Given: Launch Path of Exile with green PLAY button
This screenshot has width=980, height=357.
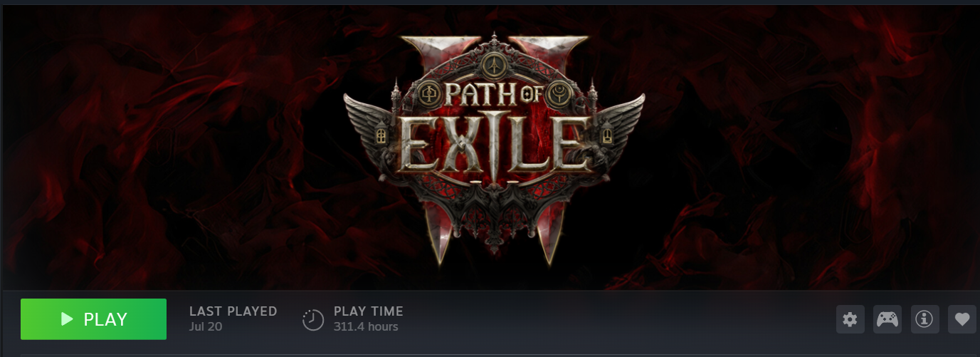Looking at the screenshot, I should click(x=93, y=319).
